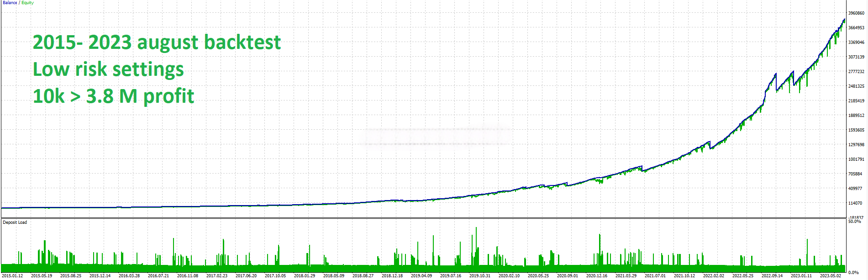Click the 114070 balance axis value
The width and height of the screenshot is (868, 280).
pos(855,203)
